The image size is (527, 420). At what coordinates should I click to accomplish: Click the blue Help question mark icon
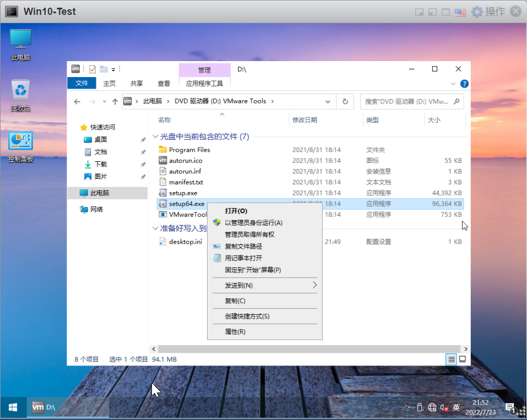tap(464, 84)
